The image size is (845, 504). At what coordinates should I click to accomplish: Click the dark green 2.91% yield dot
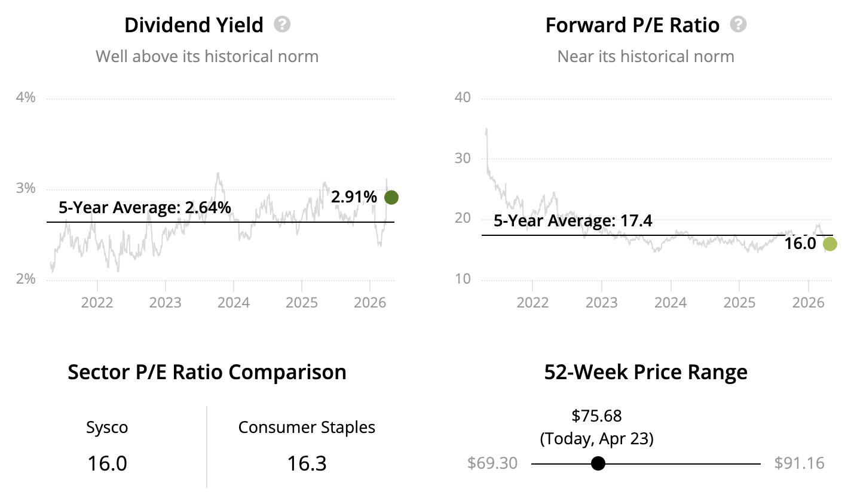(391, 198)
